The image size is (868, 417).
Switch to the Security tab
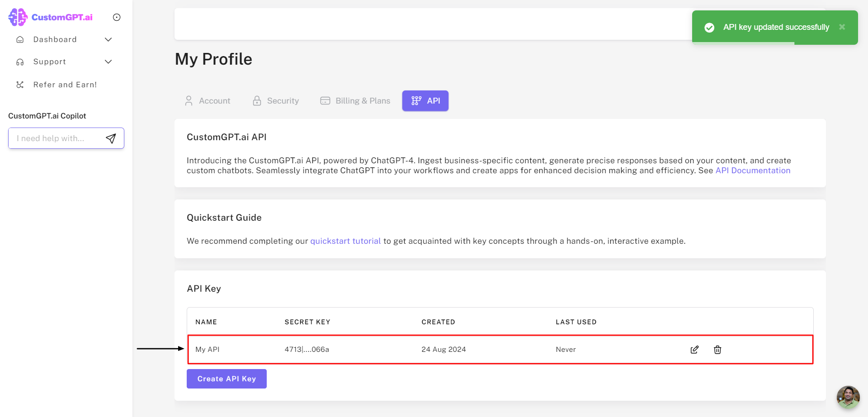coord(276,101)
